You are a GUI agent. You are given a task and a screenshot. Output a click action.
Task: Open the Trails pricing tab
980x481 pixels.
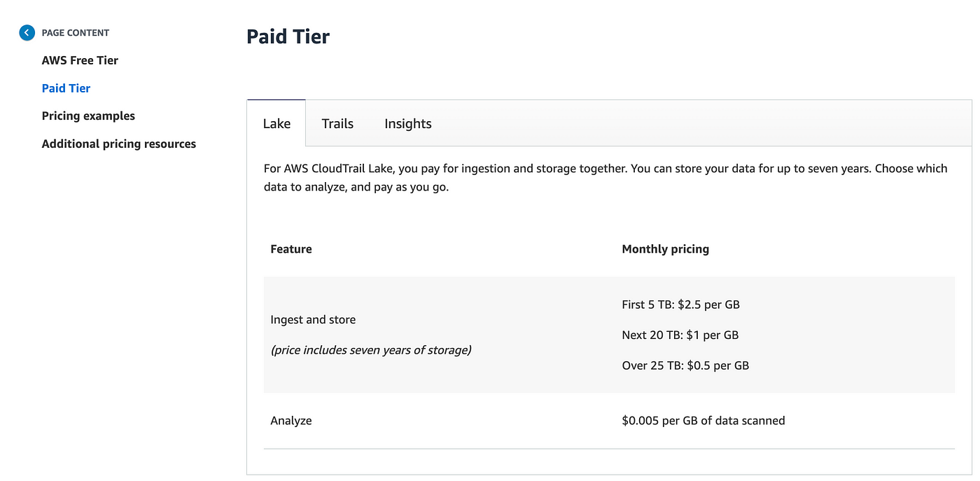337,124
